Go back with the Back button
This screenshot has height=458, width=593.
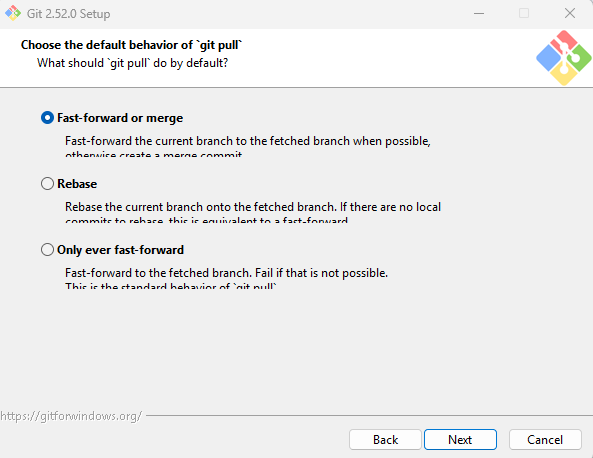[x=385, y=439]
